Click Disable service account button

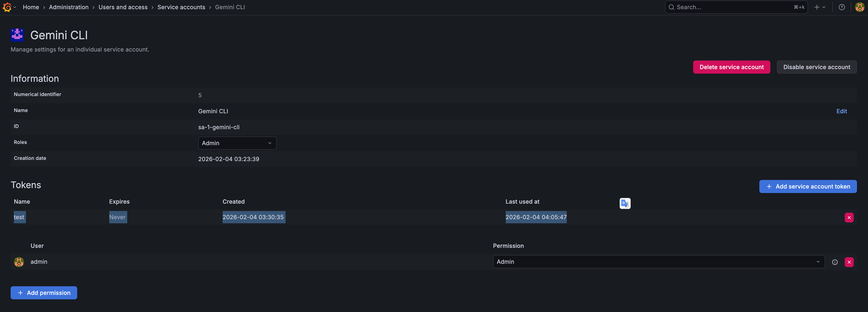tap(816, 67)
